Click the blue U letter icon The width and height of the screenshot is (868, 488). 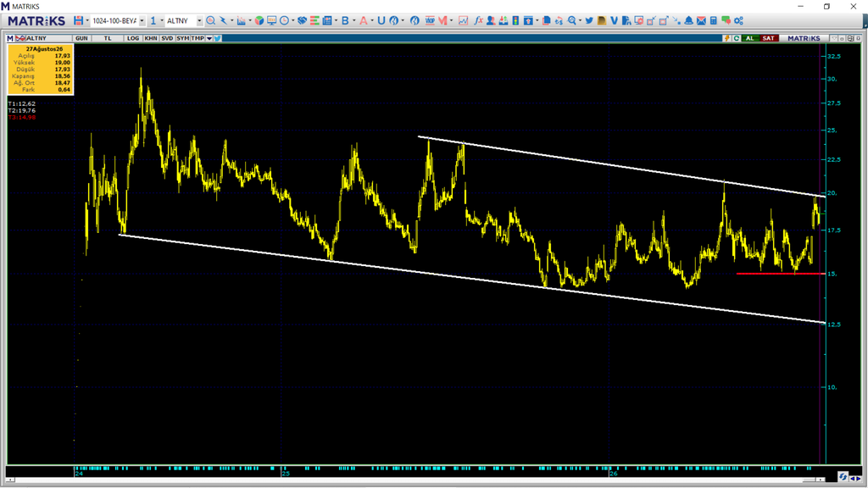click(x=381, y=20)
